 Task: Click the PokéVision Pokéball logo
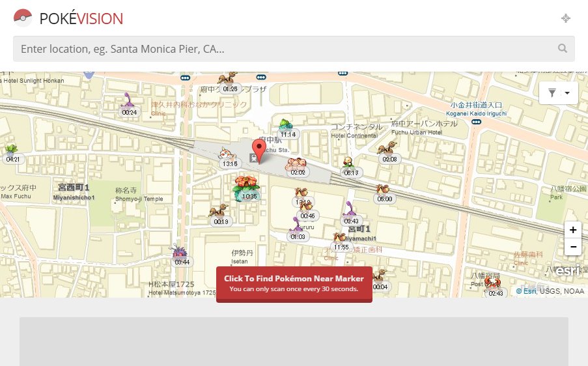click(x=23, y=18)
